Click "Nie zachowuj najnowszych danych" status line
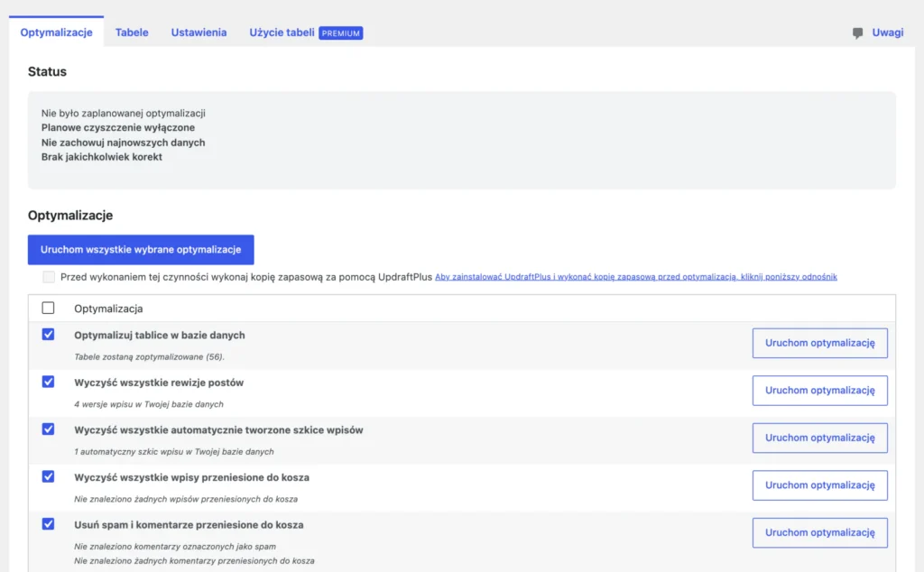924x572 pixels. (123, 143)
